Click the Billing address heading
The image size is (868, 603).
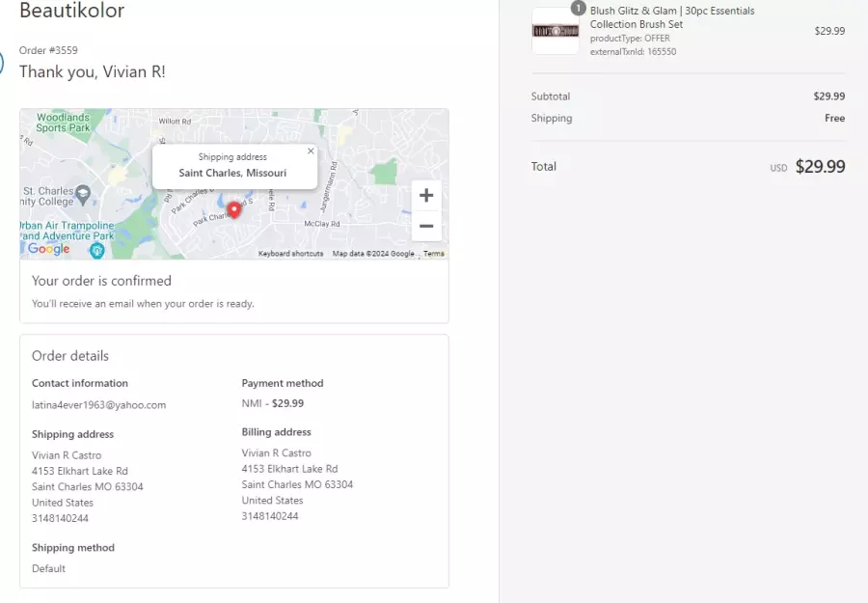(276, 432)
